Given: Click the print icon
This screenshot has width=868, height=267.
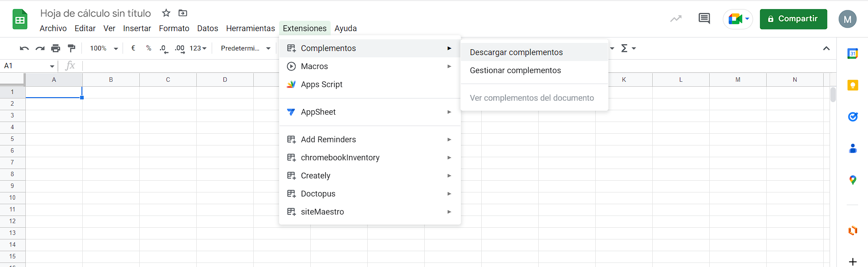Looking at the screenshot, I should (56, 48).
